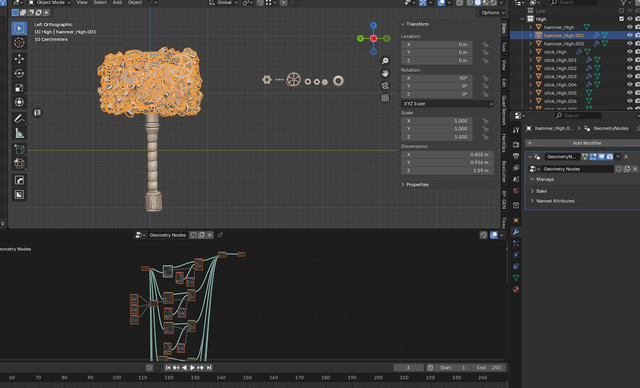Screen dimensions: 640x388
Task: Select the Add Cube tool
Action: point(19,149)
